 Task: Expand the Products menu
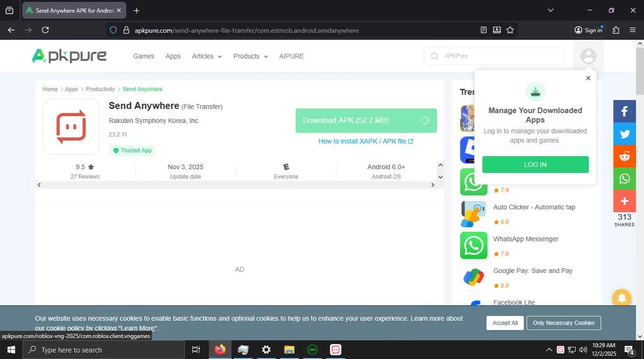[251, 56]
